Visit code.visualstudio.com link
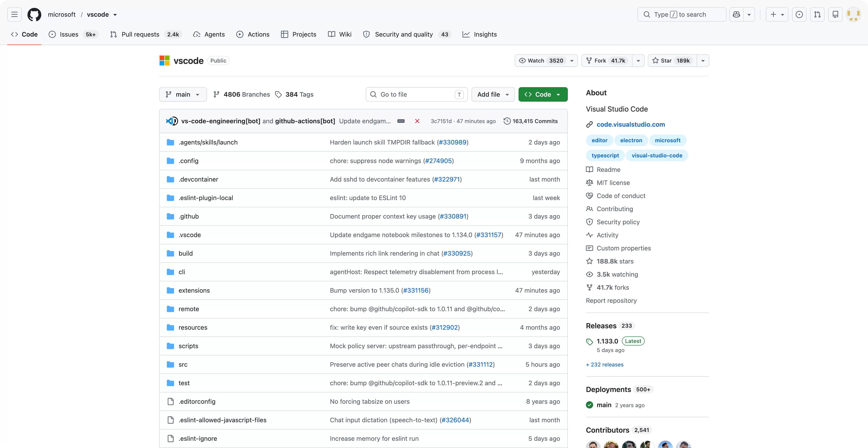The image size is (868, 448). point(630,125)
